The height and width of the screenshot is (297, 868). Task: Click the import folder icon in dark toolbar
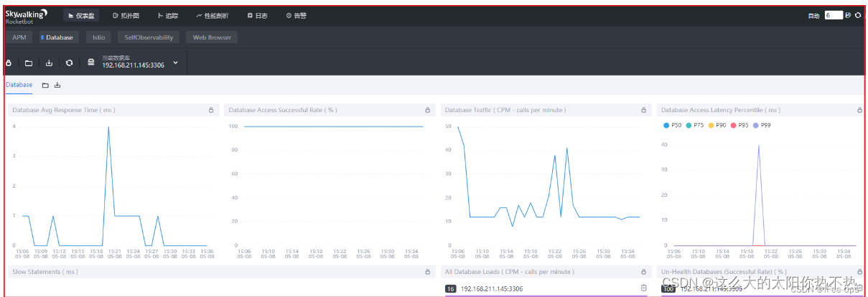pos(29,63)
